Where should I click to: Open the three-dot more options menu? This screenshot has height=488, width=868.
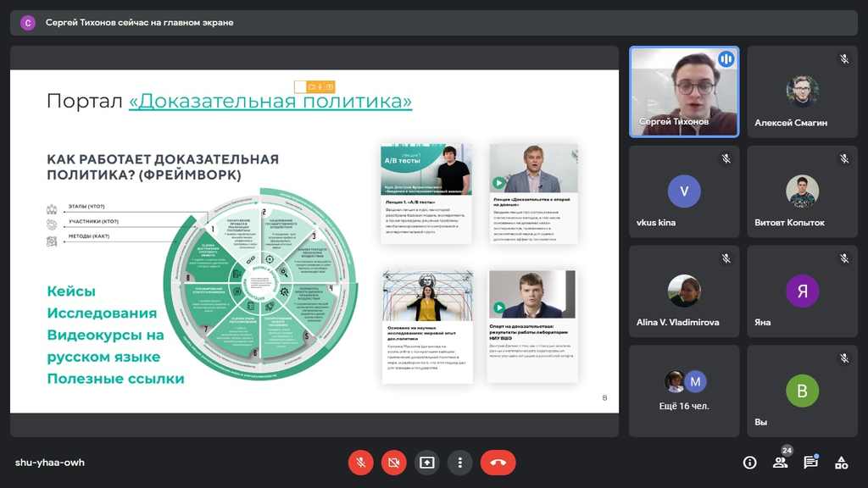coord(459,463)
